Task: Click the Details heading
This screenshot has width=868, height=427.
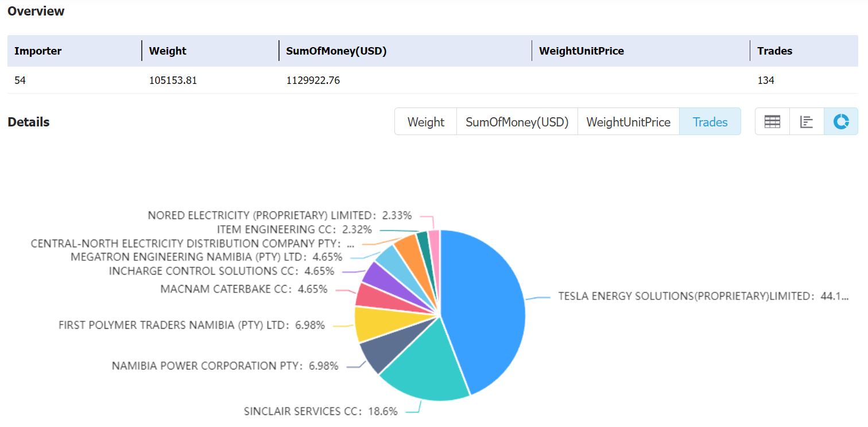Action: coord(29,122)
